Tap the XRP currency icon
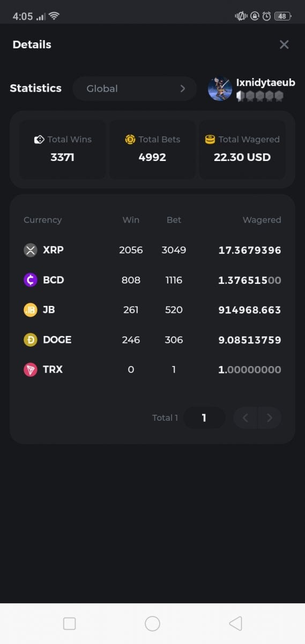Screen dimensions: 305x644 (31, 250)
